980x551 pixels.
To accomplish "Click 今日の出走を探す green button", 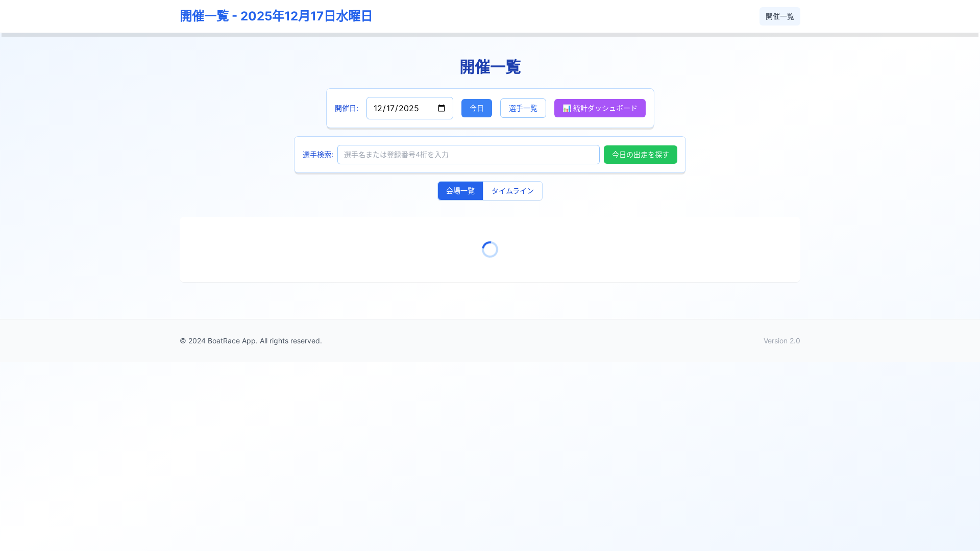I will coord(640,155).
